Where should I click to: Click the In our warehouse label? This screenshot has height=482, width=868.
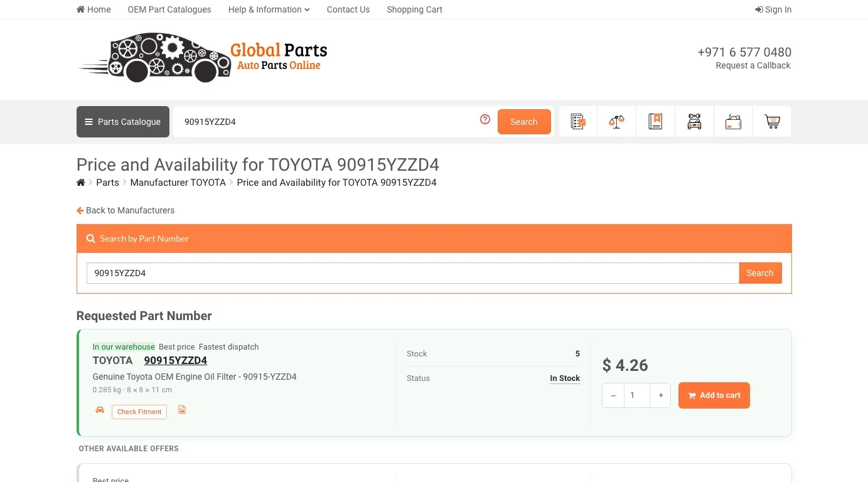(x=124, y=346)
